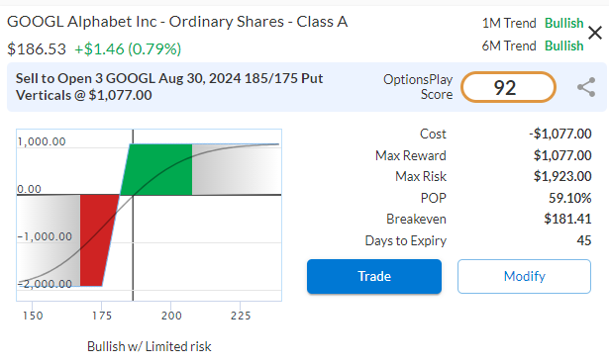Select the Max Risk value $1,923.00
The image size is (609, 364).
click(562, 177)
